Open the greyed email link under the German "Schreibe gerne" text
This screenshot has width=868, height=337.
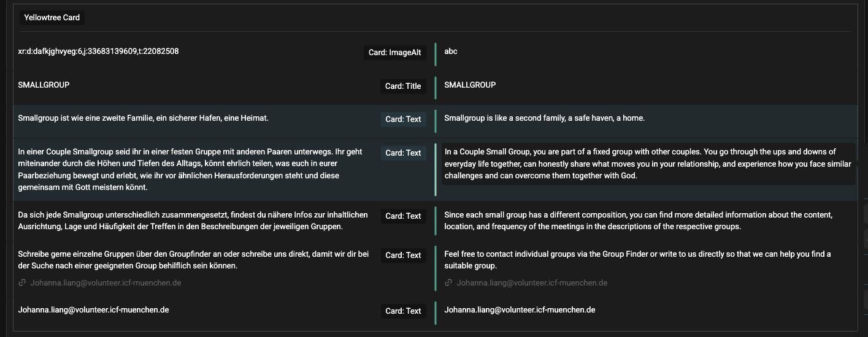pyautogui.click(x=106, y=283)
